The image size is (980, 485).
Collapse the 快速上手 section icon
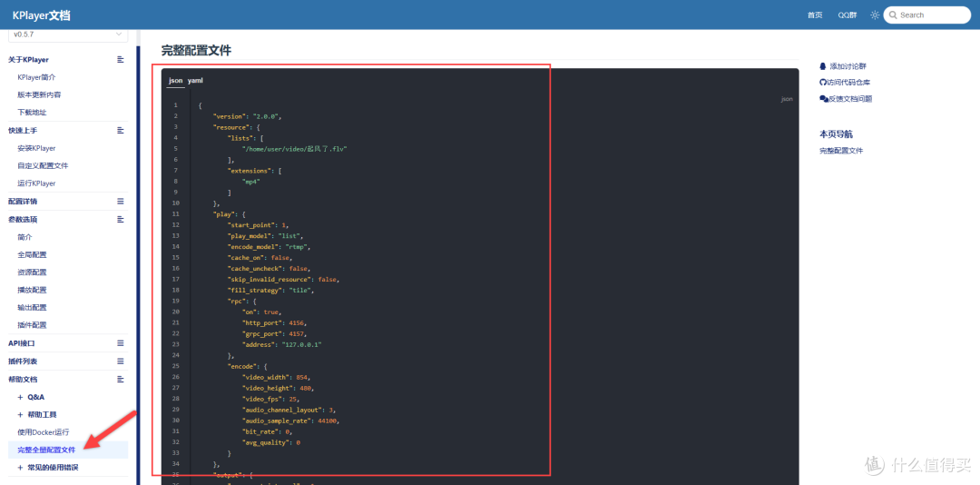(x=121, y=130)
